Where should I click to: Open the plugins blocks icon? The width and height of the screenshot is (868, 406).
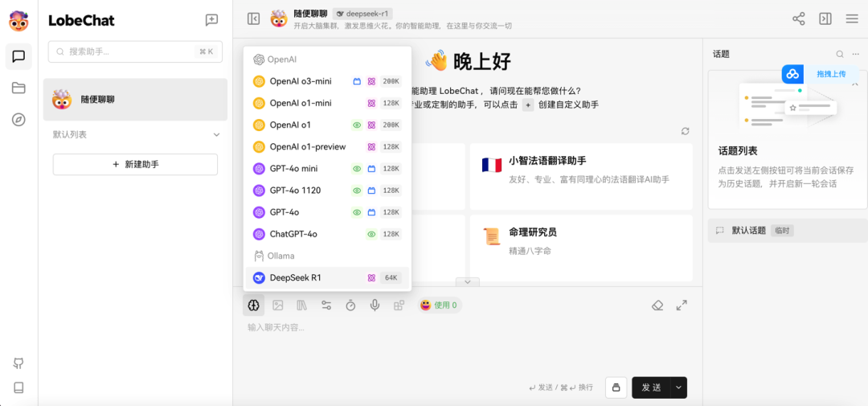(399, 305)
